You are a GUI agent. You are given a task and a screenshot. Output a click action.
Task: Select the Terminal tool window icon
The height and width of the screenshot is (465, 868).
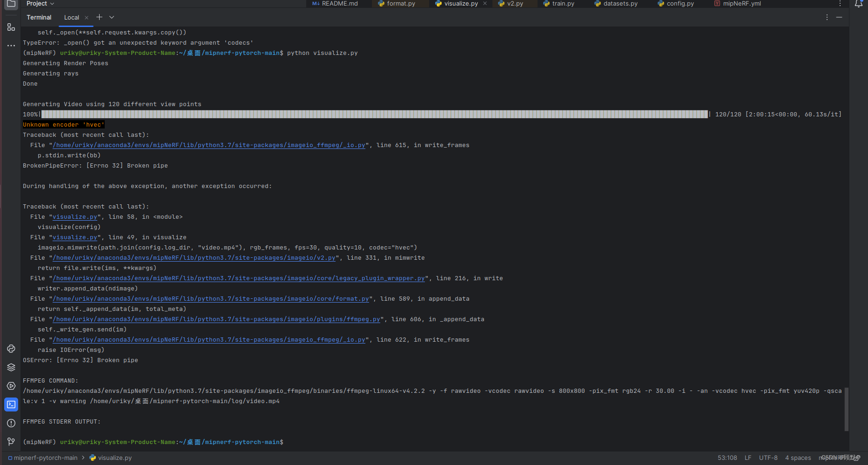(x=11, y=404)
